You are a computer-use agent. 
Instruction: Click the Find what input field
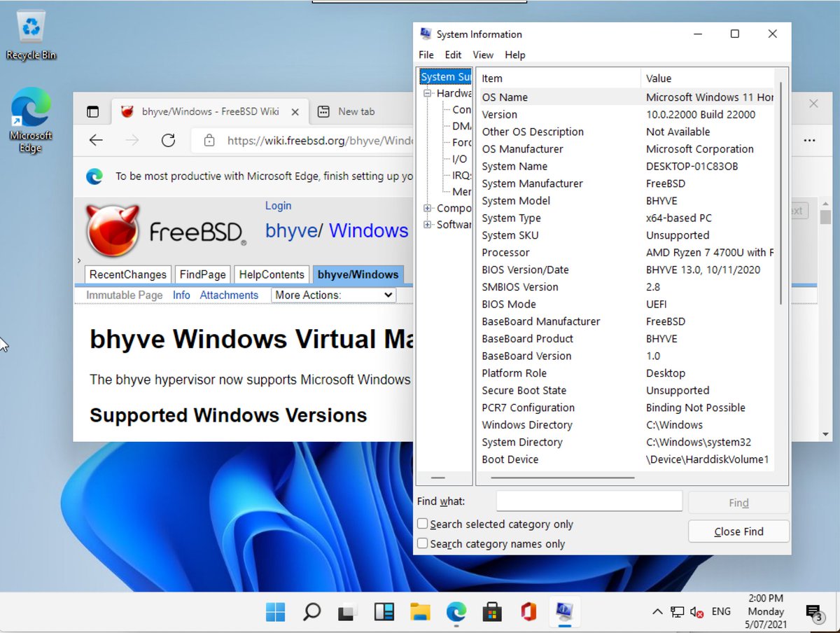click(x=589, y=501)
